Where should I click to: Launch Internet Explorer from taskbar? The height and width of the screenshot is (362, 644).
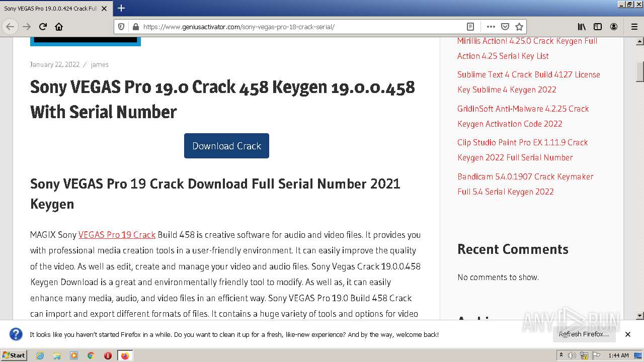(x=40, y=355)
